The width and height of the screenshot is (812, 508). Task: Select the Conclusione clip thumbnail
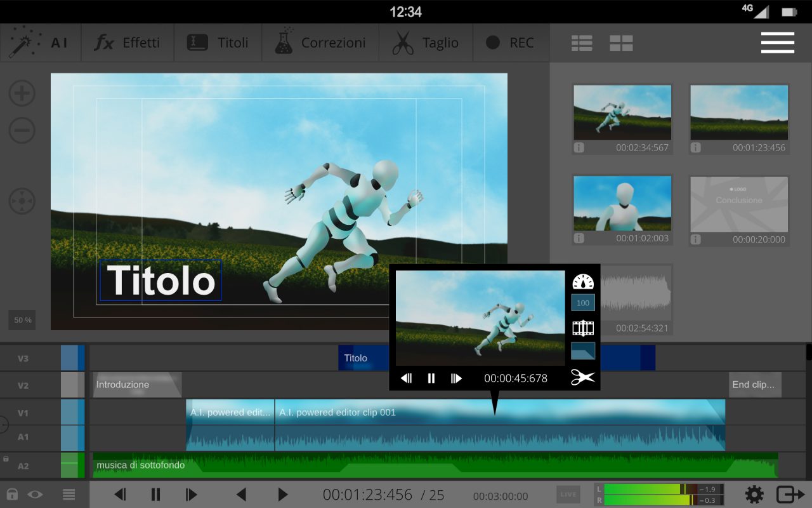pos(739,204)
